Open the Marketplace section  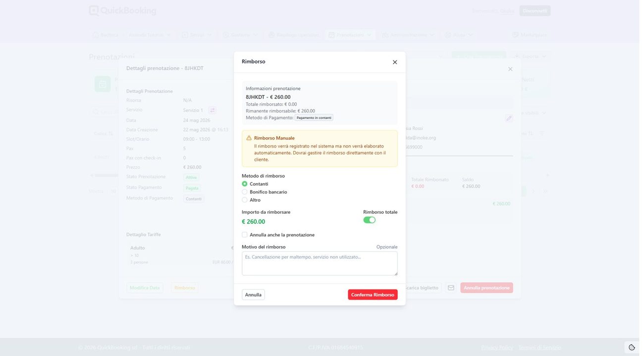(x=530, y=35)
